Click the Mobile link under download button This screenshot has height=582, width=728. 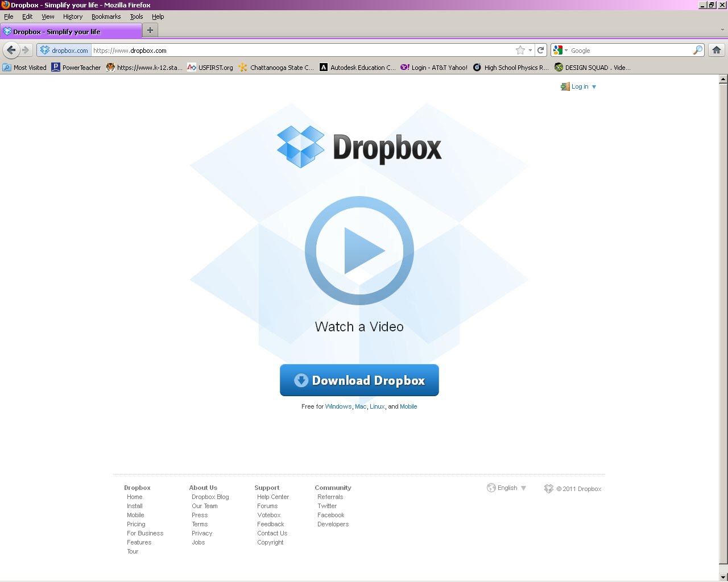[x=408, y=406]
